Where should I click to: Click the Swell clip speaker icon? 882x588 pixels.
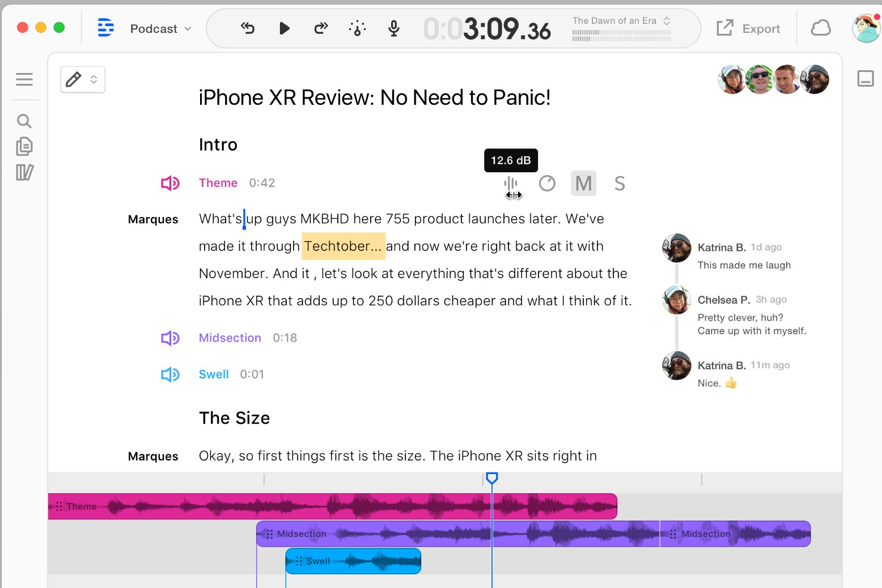click(x=170, y=374)
